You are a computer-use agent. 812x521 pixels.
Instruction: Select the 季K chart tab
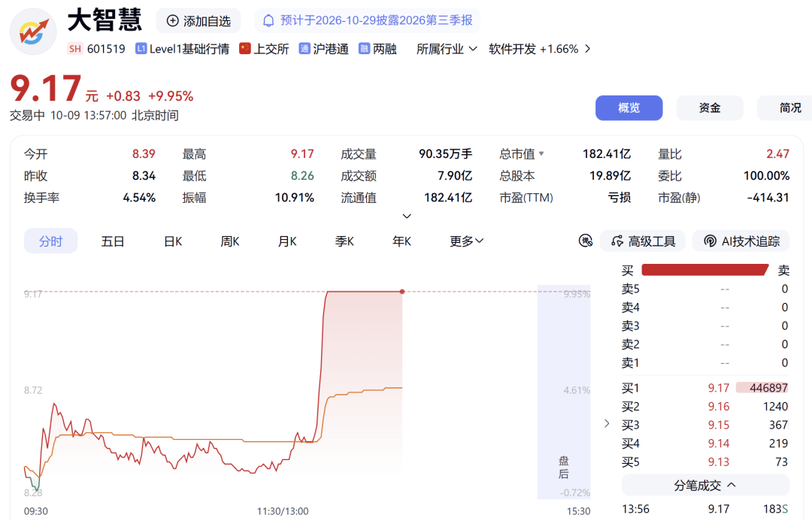click(x=344, y=241)
